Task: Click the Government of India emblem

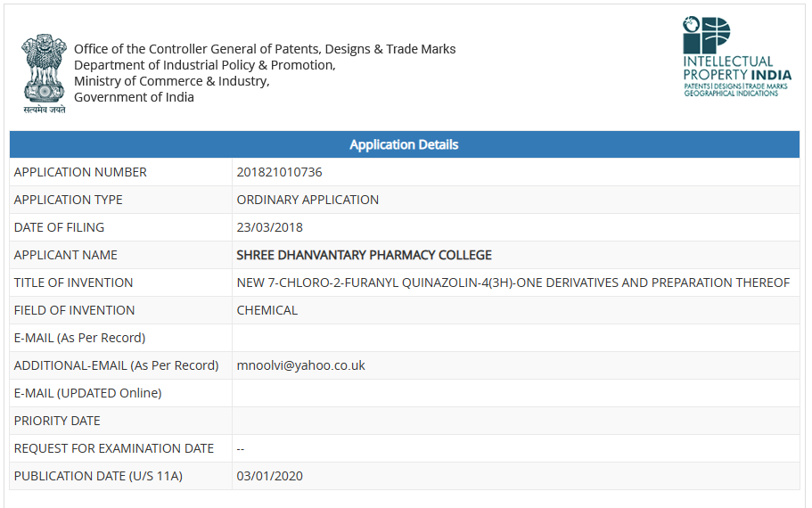Action: click(45, 73)
